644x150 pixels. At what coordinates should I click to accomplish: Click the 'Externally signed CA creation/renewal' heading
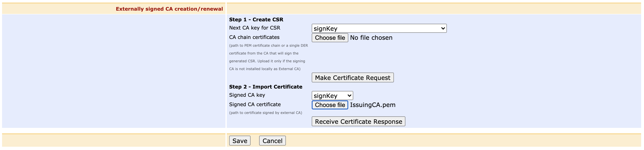coord(169,9)
